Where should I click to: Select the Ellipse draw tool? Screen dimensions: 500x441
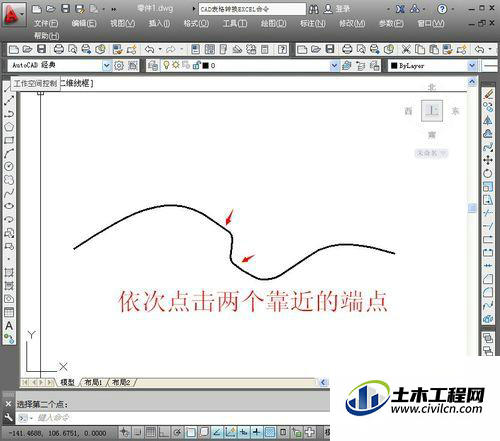(9, 206)
